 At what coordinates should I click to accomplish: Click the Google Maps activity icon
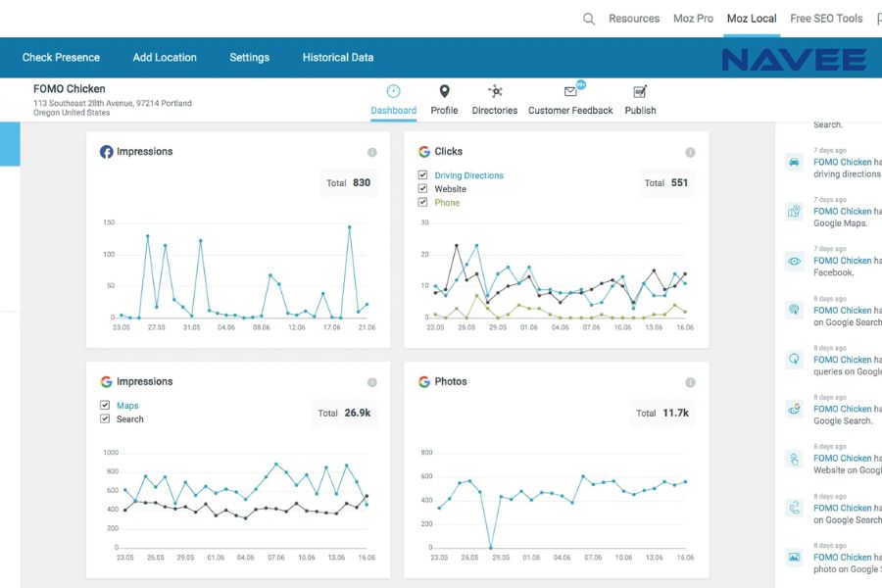(x=794, y=212)
